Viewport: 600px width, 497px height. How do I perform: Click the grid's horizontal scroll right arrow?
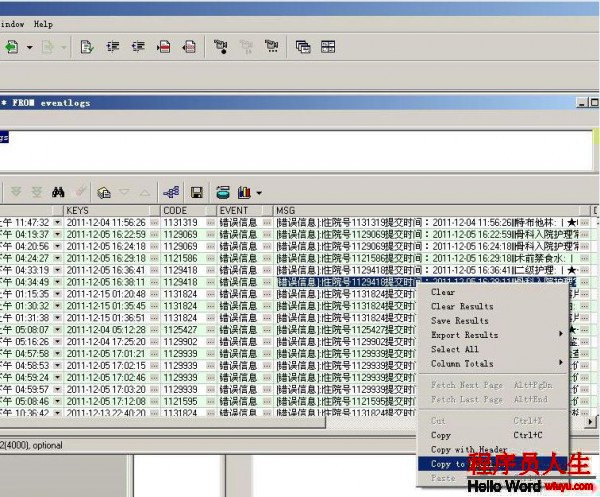click(591, 422)
